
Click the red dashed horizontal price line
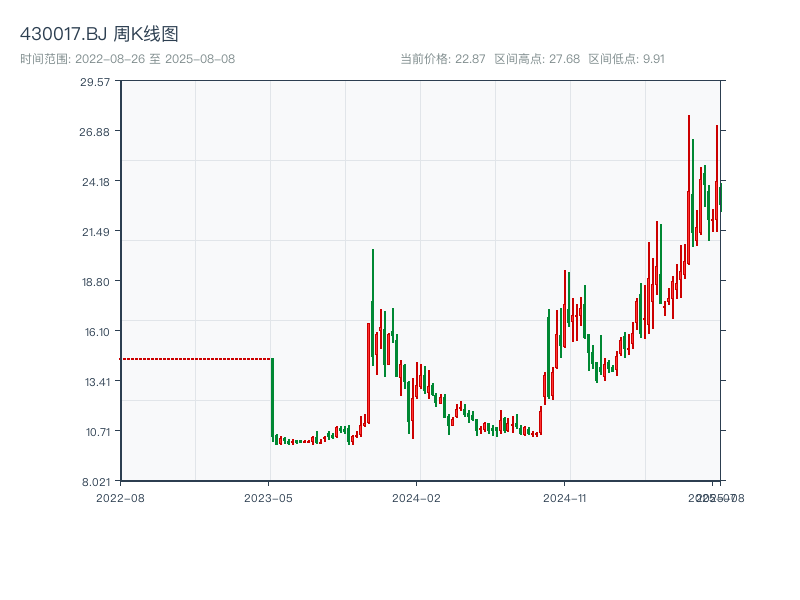coord(196,359)
